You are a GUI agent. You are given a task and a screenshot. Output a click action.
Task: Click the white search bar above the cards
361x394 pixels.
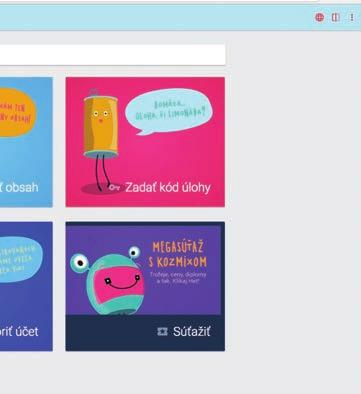113,55
